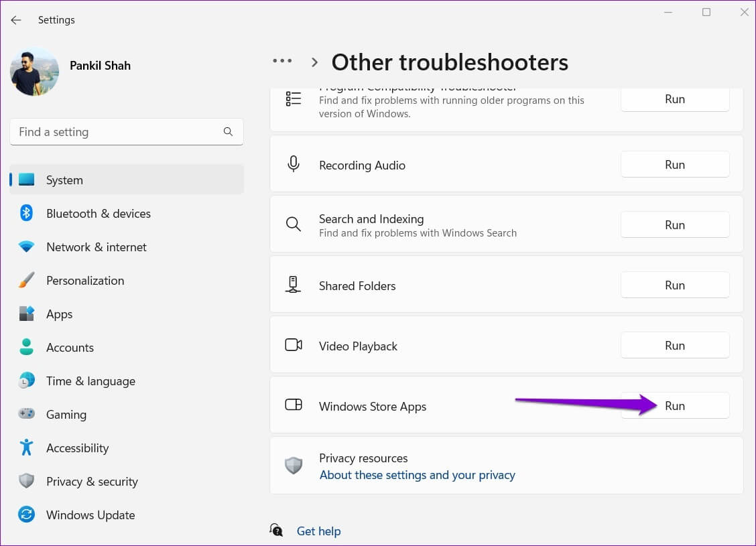Click the Get help link
The width and height of the screenshot is (756, 546).
pos(318,531)
